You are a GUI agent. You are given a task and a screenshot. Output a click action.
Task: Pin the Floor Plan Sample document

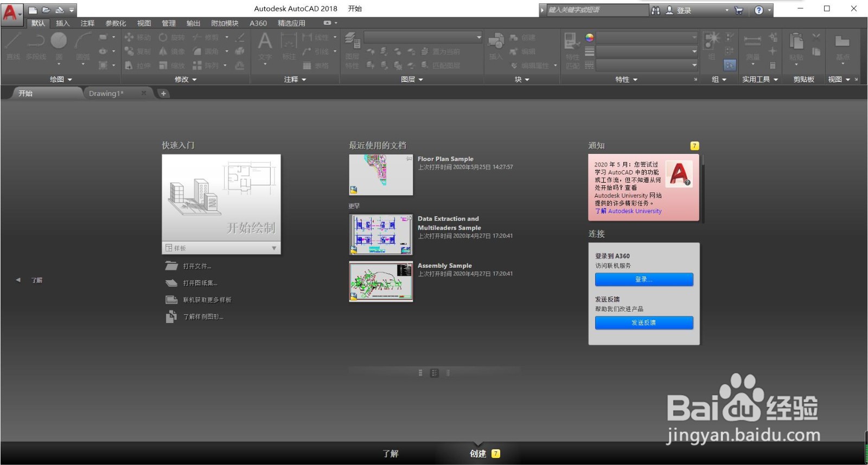click(x=409, y=158)
